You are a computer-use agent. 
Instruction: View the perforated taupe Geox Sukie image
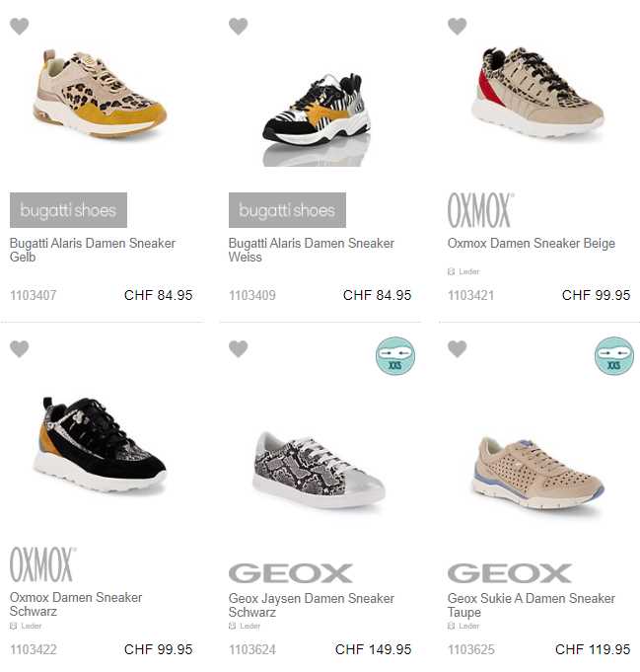pos(538,473)
